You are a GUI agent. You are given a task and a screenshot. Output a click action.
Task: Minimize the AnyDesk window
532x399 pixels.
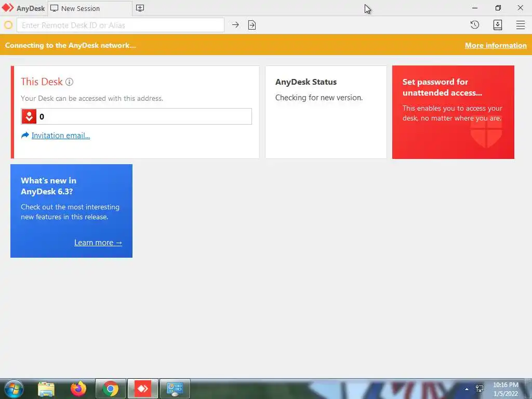pyautogui.click(x=475, y=8)
